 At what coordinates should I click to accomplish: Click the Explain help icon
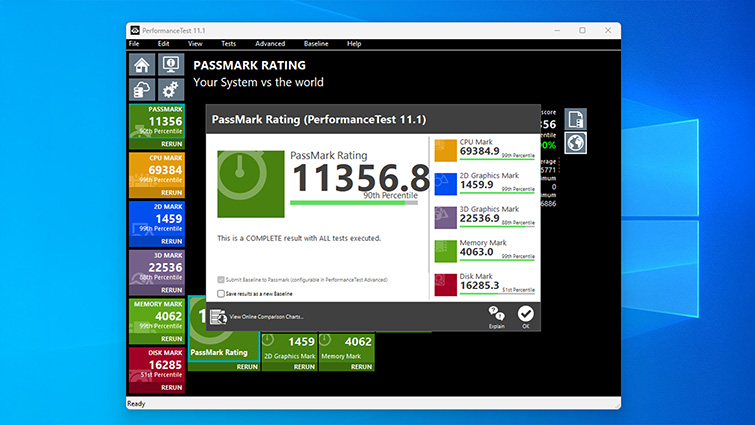pyautogui.click(x=496, y=317)
